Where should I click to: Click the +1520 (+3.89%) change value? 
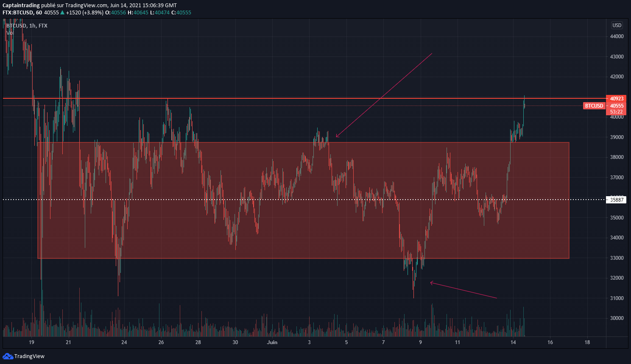coord(85,13)
